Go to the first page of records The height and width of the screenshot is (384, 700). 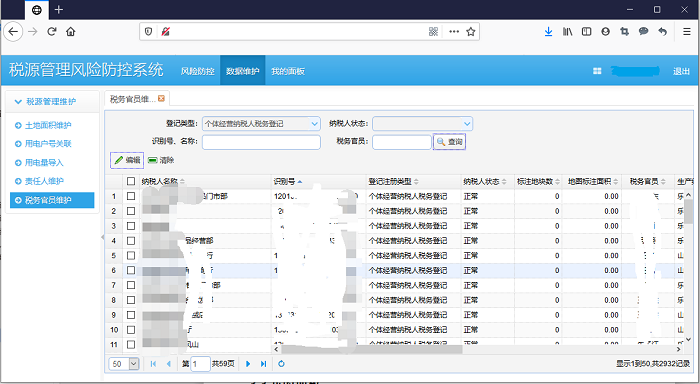pyautogui.click(x=153, y=364)
